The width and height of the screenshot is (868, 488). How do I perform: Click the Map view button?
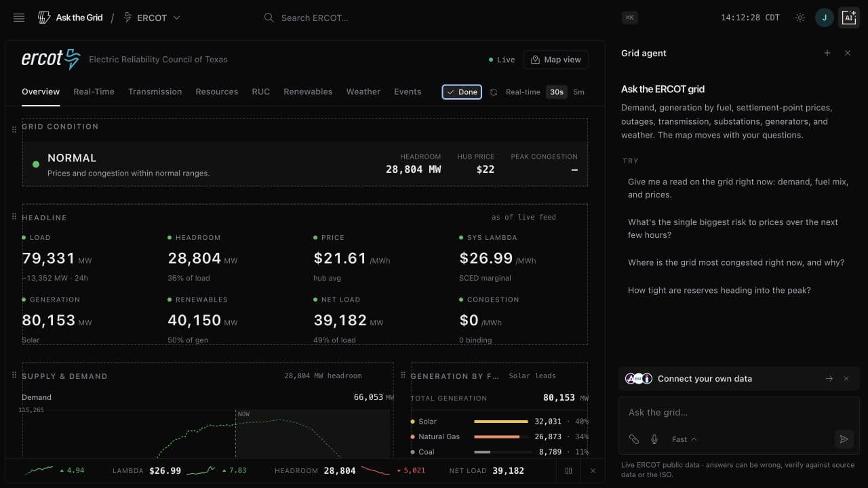(x=556, y=60)
